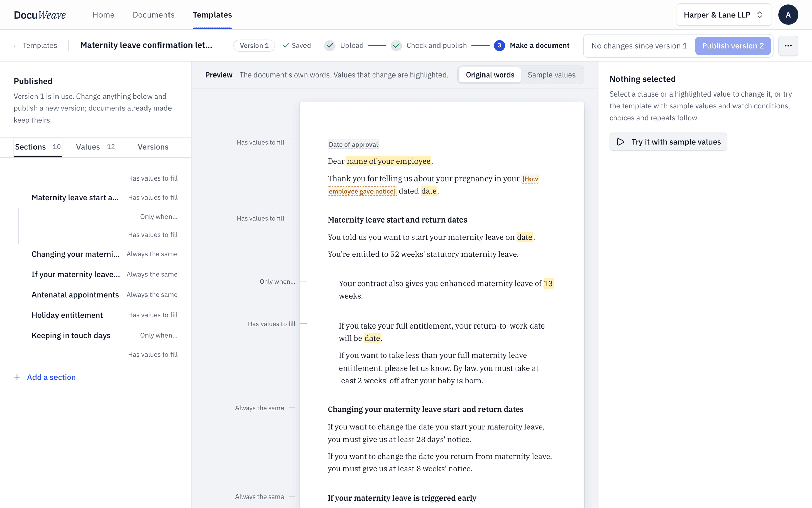Image resolution: width=812 pixels, height=508 pixels.
Task: Click the DocuWeave logo
Action: [40, 15]
